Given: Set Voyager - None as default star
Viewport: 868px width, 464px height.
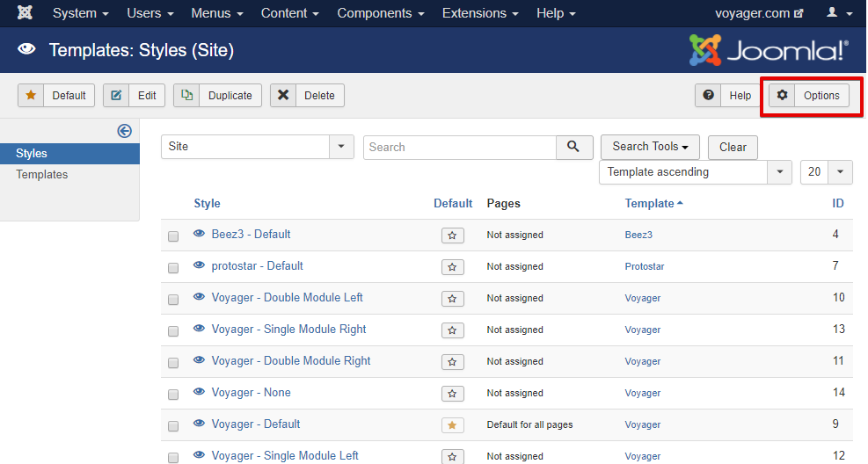Looking at the screenshot, I should pos(452,393).
